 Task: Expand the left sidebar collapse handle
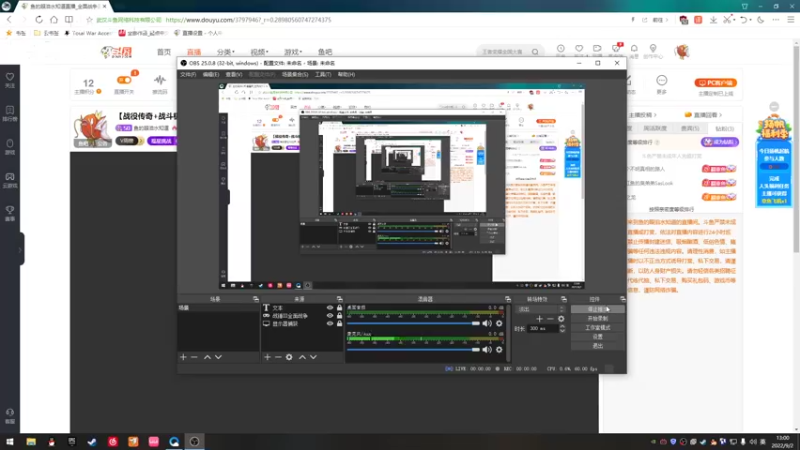(x=20, y=249)
